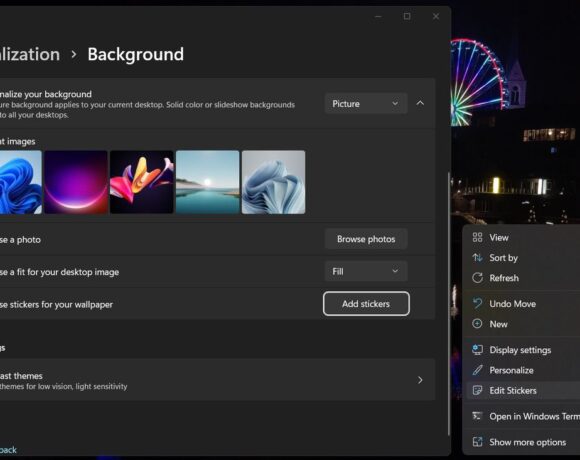Click the Add stickers button
Viewport: 580px width, 460px height.
366,304
